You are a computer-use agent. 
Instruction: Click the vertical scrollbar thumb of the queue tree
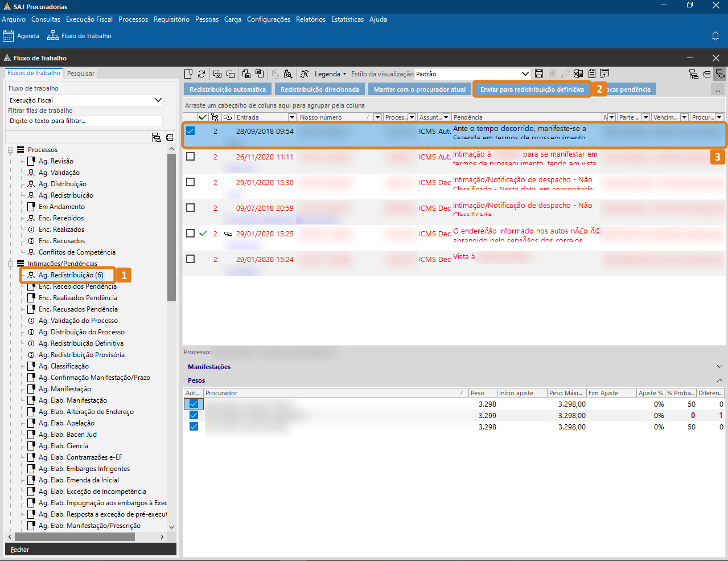click(x=171, y=227)
